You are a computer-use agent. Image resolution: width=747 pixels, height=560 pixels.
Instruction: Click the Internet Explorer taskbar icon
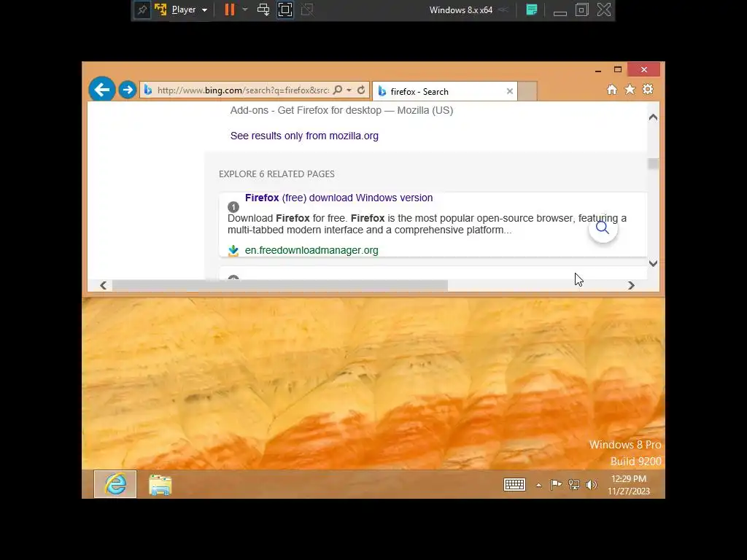(115, 484)
